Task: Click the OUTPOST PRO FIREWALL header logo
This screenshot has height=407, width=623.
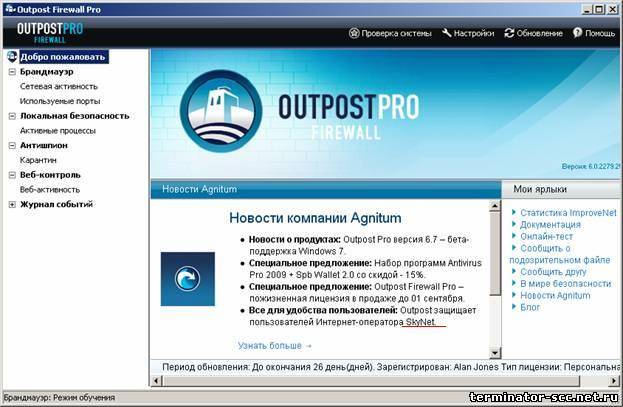Action: pyautogui.click(x=50, y=33)
